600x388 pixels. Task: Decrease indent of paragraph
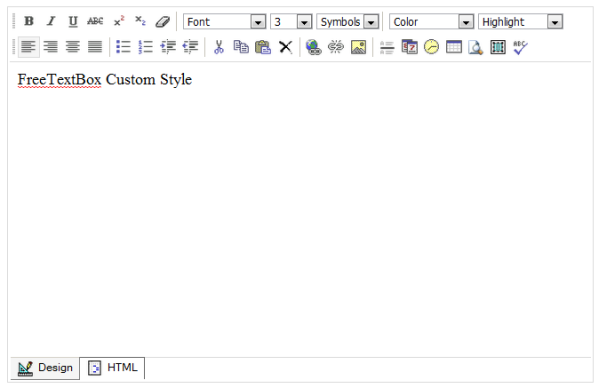point(190,47)
